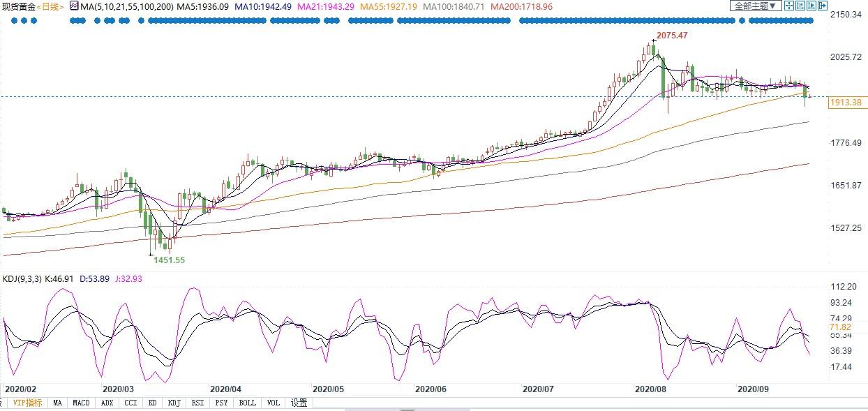This screenshot has height=411, width=868.
Task: Click the fit-width chart scale icon
Action: click(x=800, y=6)
